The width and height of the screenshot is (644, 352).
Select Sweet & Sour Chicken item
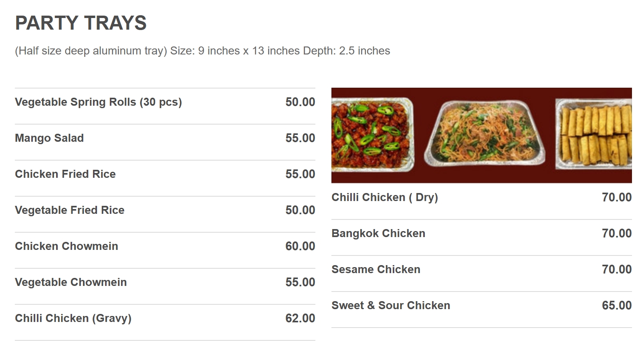390,306
